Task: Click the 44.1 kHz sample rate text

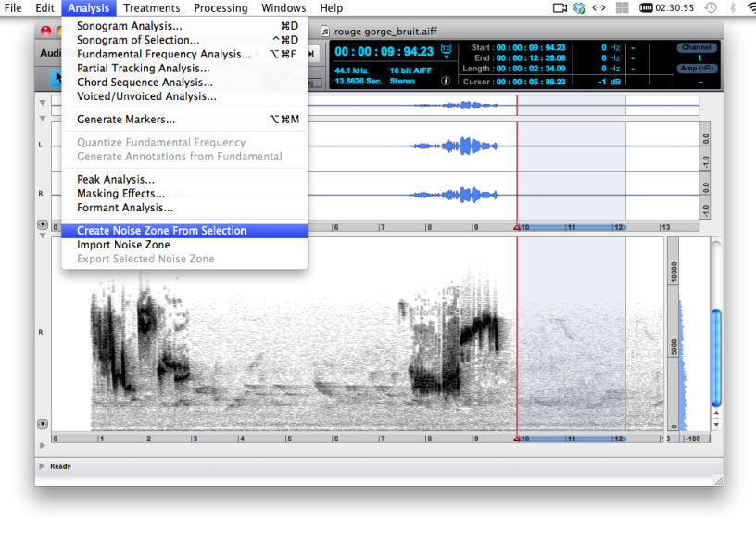Action: coord(351,70)
